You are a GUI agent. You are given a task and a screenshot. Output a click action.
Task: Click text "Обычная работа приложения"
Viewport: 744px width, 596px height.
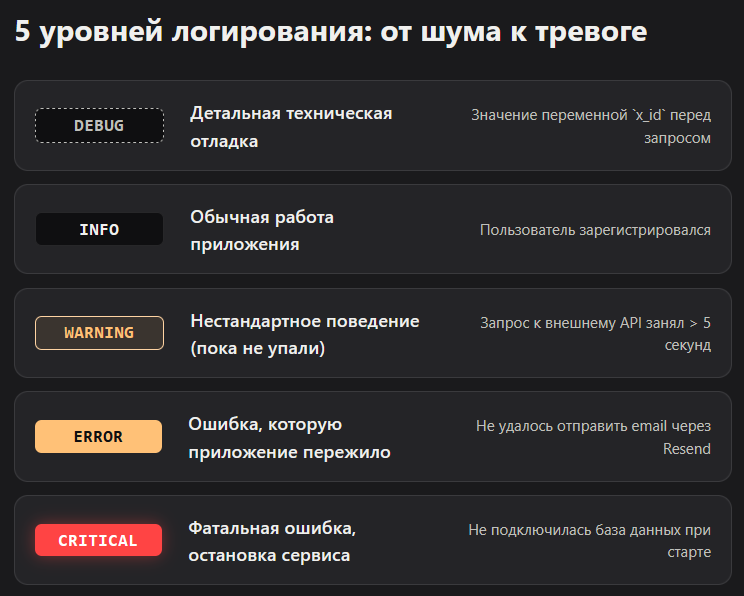[x=261, y=231]
